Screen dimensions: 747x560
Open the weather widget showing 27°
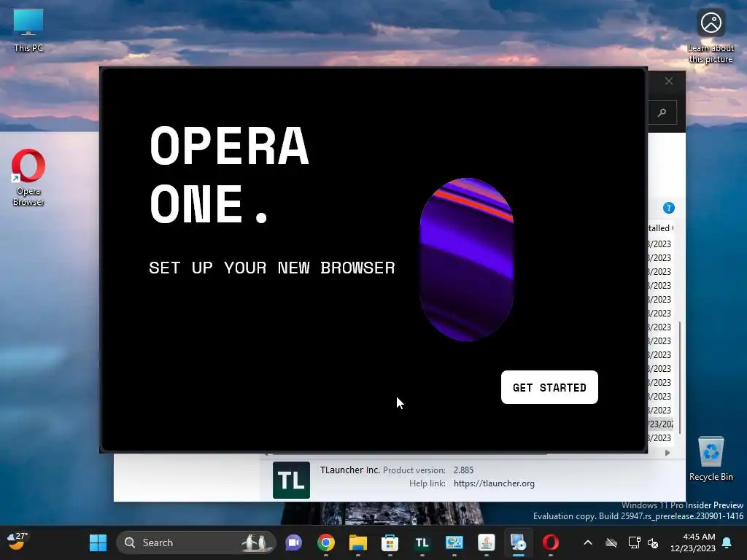coord(18,542)
